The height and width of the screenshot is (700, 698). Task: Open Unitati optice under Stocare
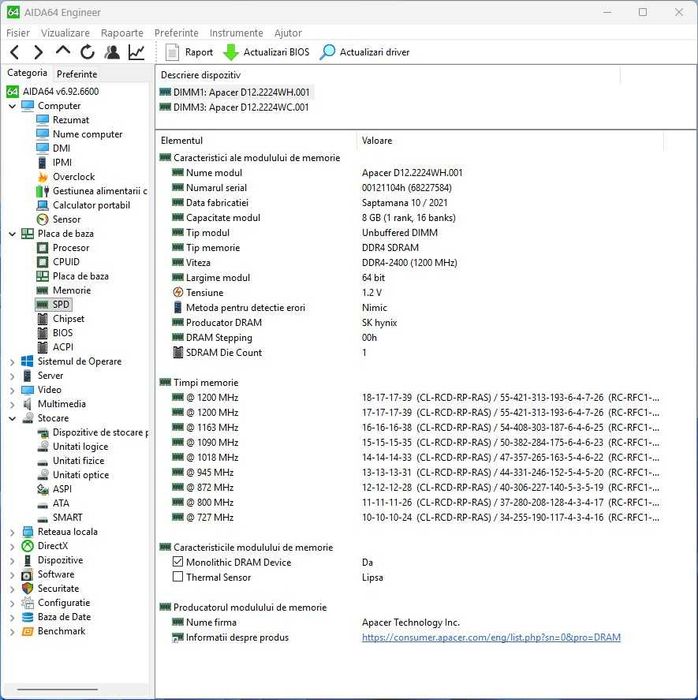[73, 475]
